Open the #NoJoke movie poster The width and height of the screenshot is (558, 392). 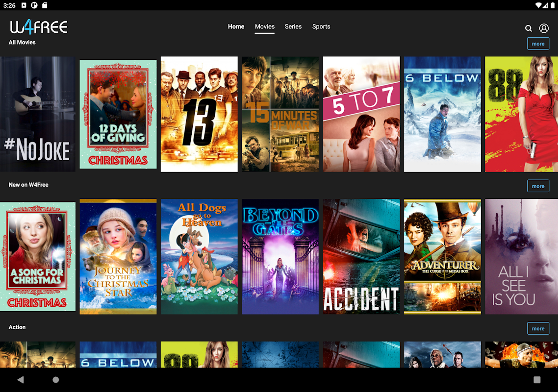click(38, 114)
